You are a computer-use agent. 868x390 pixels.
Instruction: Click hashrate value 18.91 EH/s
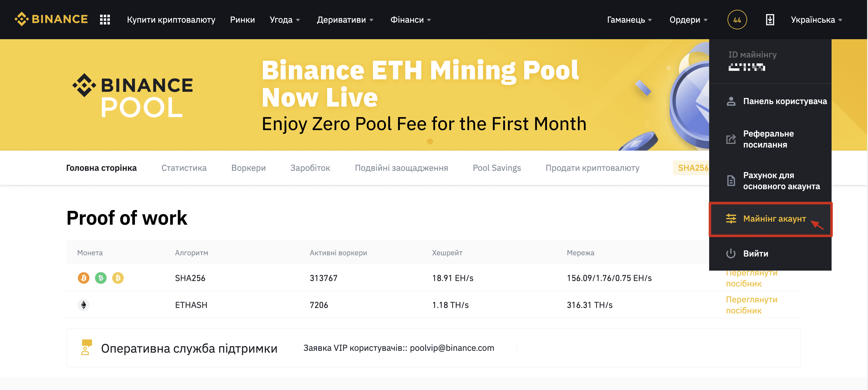[453, 278]
